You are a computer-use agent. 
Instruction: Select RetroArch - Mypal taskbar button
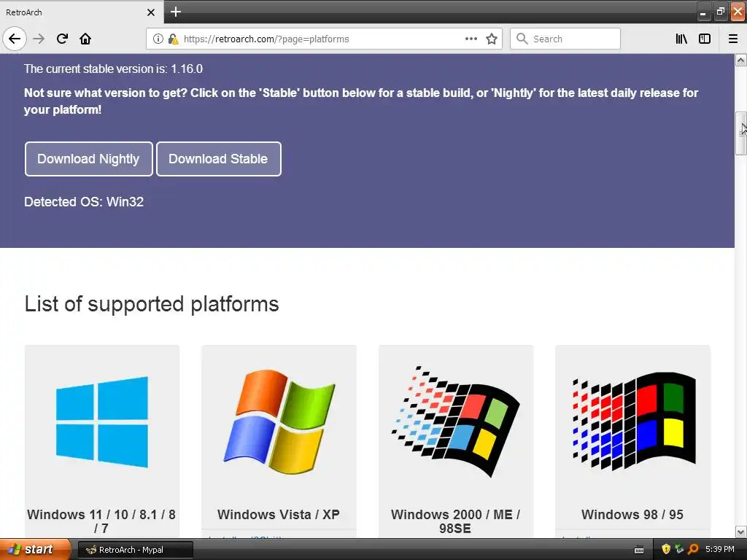pos(136,550)
